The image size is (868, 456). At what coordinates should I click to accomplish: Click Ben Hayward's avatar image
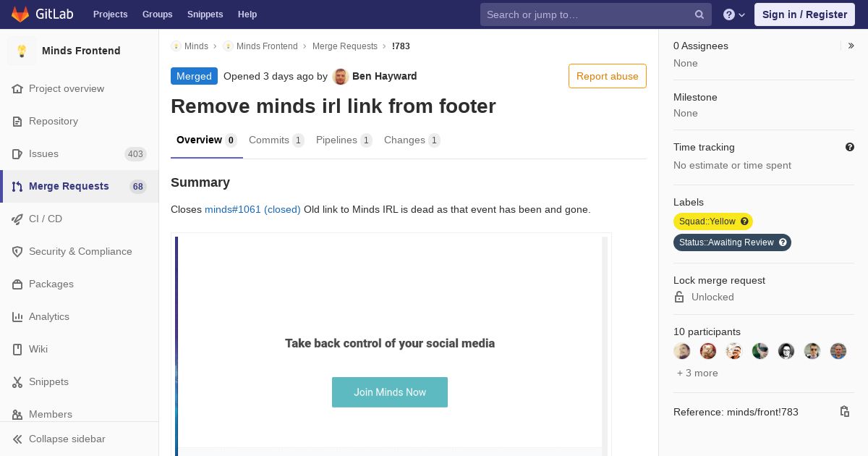click(340, 76)
